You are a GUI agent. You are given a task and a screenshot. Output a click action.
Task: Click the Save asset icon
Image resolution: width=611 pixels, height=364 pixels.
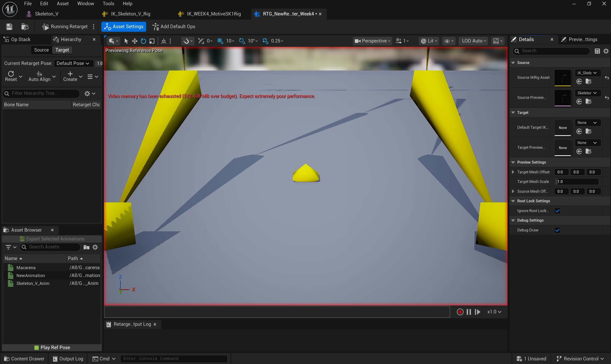click(x=9, y=27)
